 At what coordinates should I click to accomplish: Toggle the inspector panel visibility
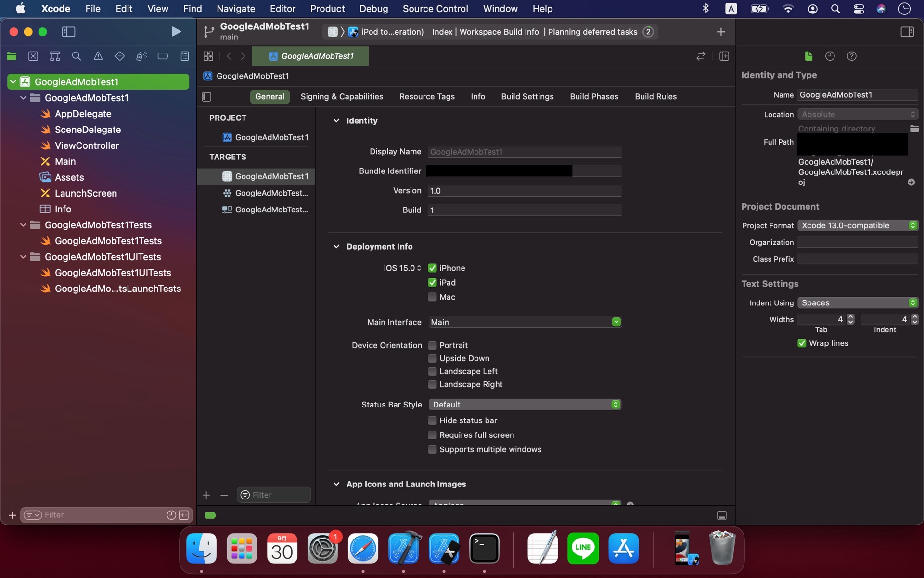coord(907,32)
